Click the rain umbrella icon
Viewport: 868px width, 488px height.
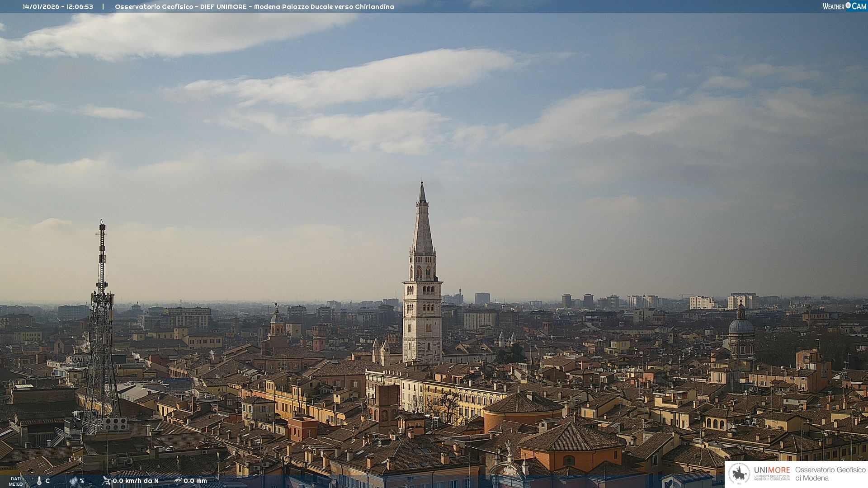178,481
